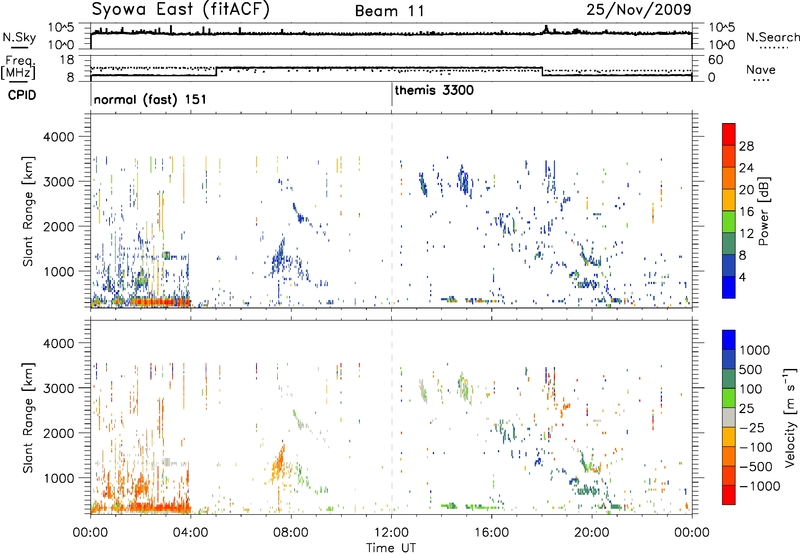The width and height of the screenshot is (800, 554).
Task: Click the "-25" label on velocity colorbar
Action: pyautogui.click(x=752, y=428)
